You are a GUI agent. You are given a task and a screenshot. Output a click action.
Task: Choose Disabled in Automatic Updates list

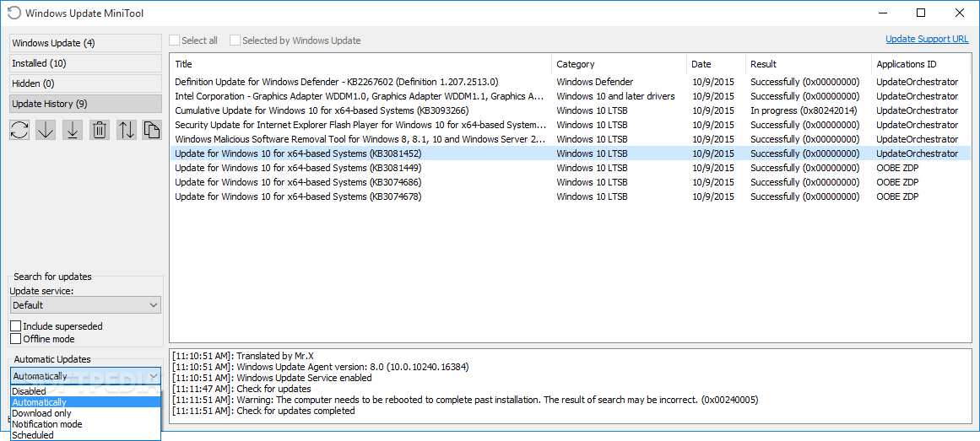[85, 391]
